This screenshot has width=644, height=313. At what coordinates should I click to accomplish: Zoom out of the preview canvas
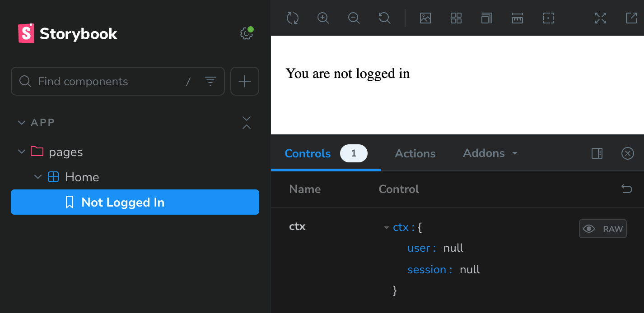coord(354,18)
